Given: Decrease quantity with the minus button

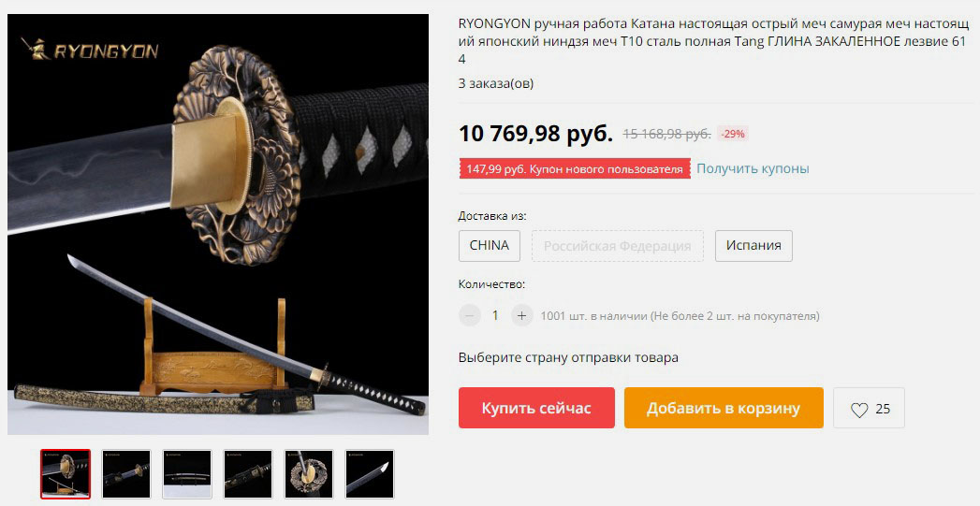Looking at the screenshot, I should pos(469,315).
